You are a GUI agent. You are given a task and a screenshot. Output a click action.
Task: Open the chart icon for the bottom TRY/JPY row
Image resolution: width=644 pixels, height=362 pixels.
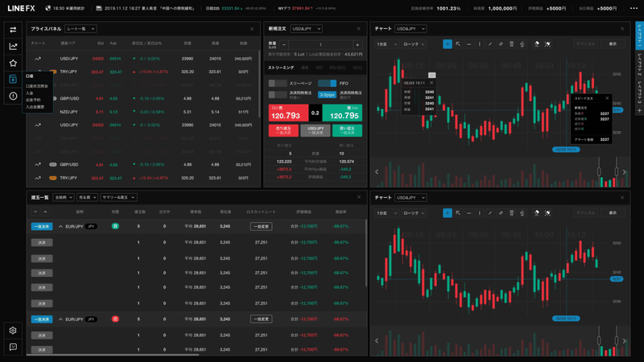(x=38, y=178)
